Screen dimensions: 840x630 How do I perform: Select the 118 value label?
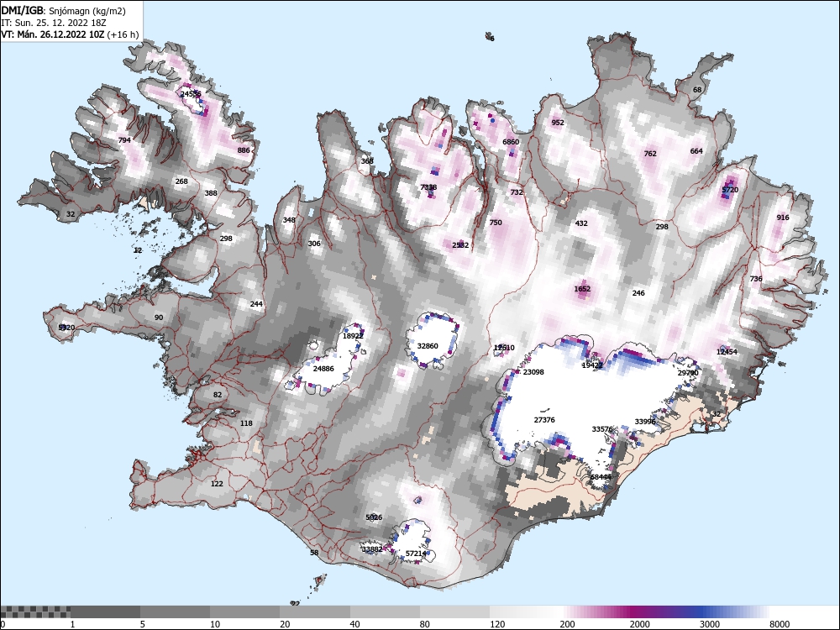(x=246, y=423)
